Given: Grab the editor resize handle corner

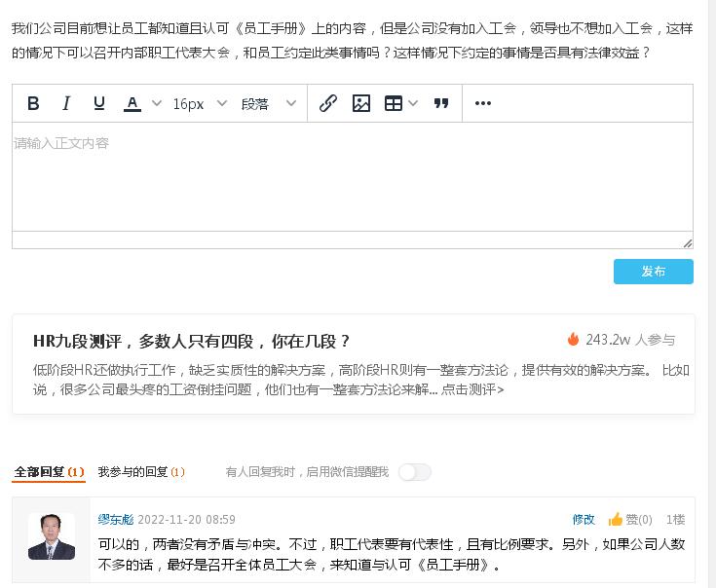Looking at the screenshot, I should tap(688, 243).
